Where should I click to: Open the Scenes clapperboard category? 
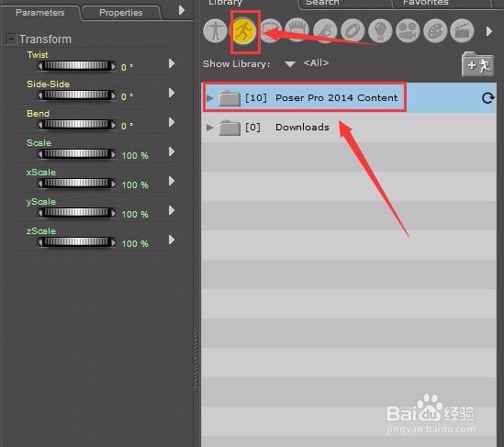pyautogui.click(x=462, y=31)
